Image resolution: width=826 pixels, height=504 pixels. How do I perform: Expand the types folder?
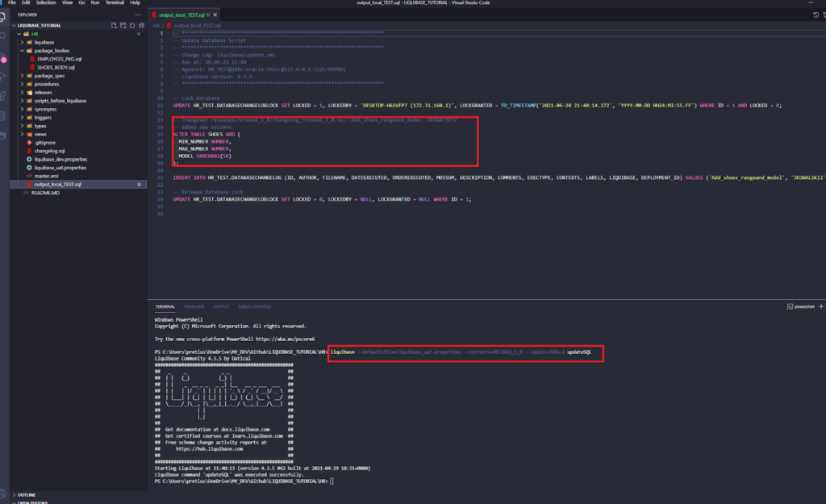click(78, 126)
